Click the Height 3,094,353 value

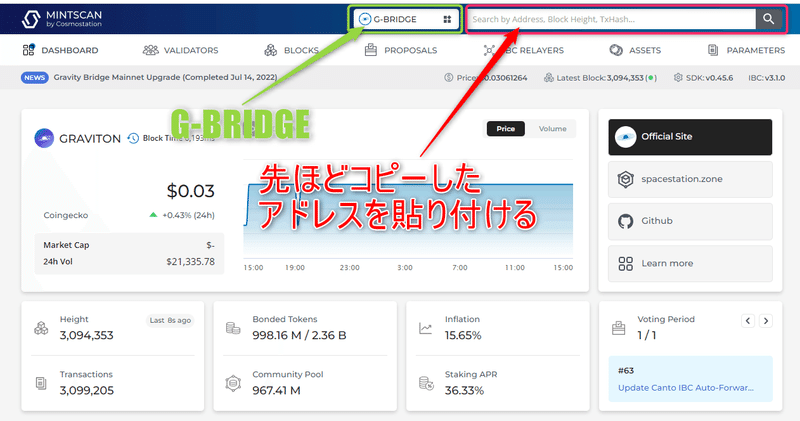(x=87, y=335)
